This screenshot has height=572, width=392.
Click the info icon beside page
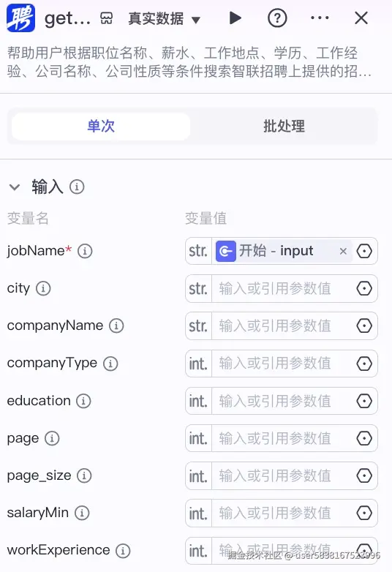pos(52,438)
